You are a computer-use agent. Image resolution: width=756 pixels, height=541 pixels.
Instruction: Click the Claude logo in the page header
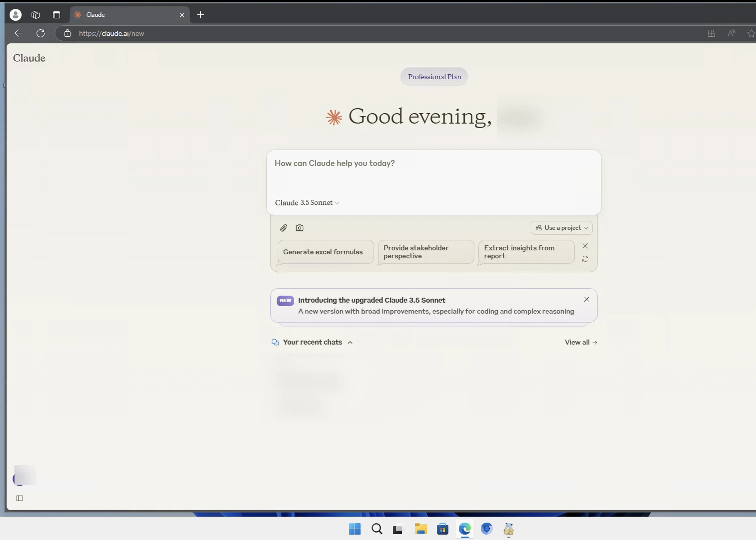point(29,58)
